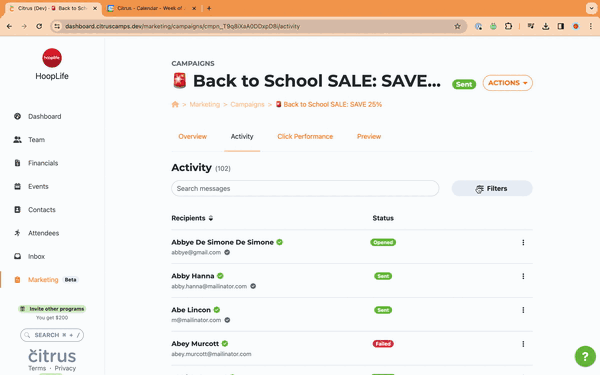Go to Contacts page
600x375 pixels.
pyautogui.click(x=41, y=210)
